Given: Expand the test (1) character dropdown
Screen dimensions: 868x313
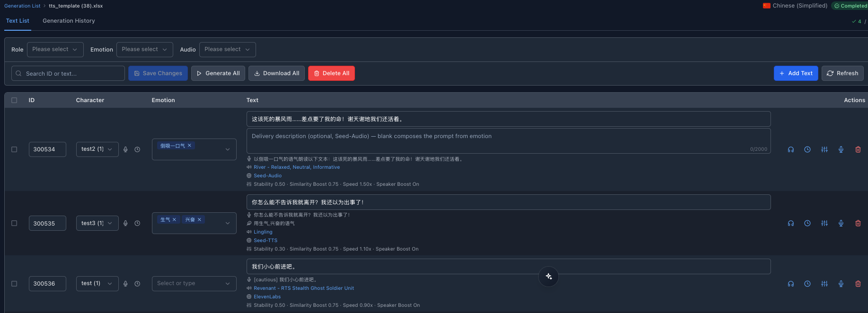Looking at the screenshot, I should click(x=97, y=284).
